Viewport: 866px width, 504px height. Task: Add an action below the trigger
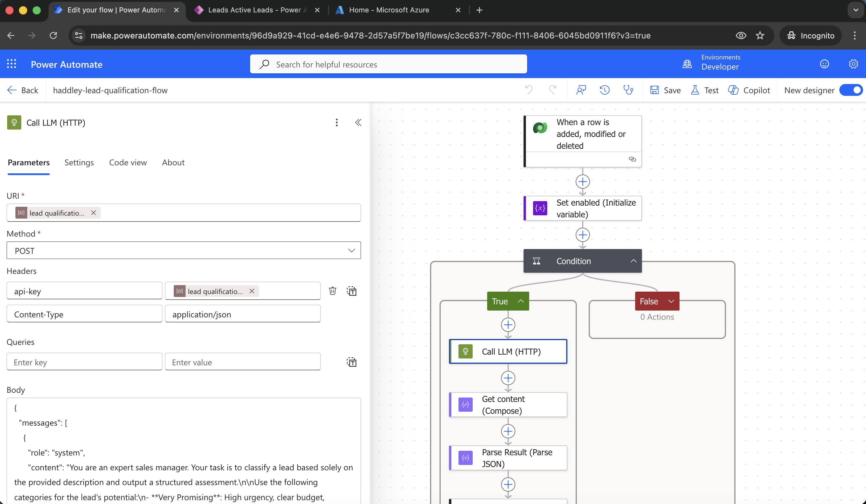click(x=583, y=181)
